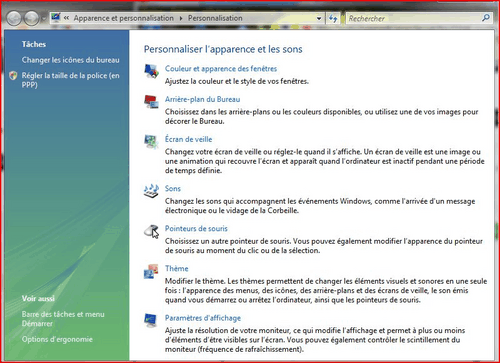
Task: Open the address bar history dropdown arrow
Action: click(x=319, y=19)
